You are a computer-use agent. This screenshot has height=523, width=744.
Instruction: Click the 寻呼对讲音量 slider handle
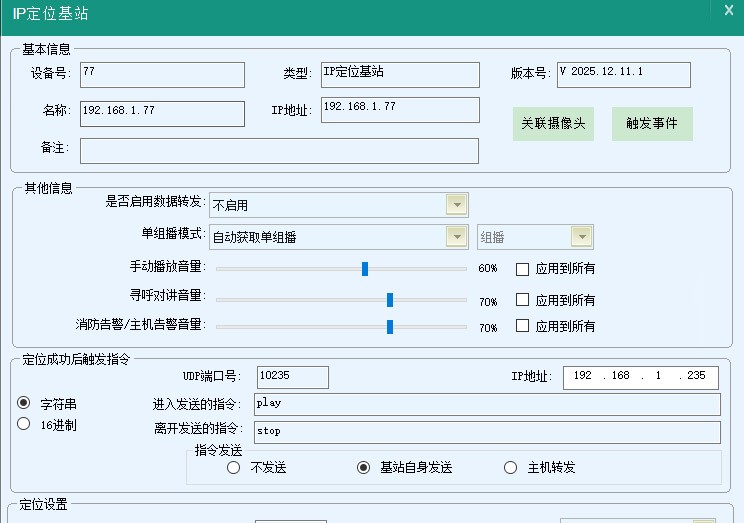[390, 299]
